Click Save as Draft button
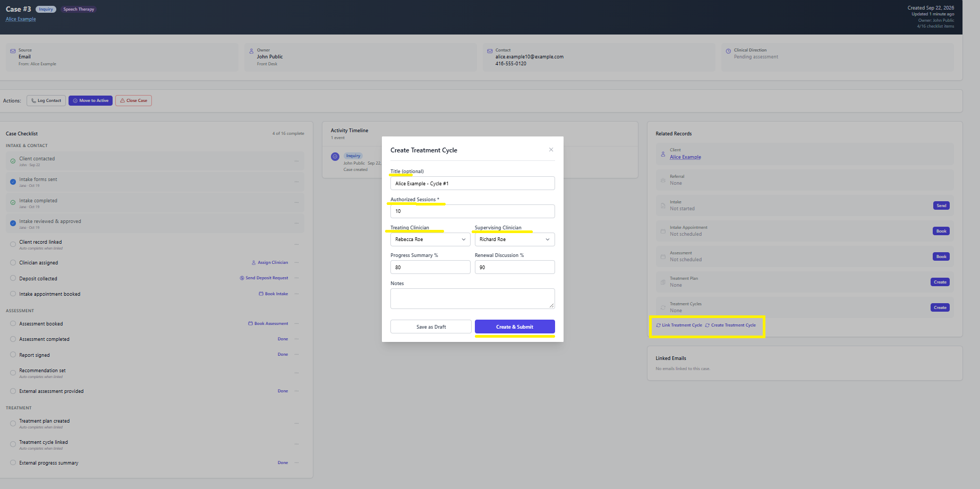This screenshot has width=980, height=489. 431,327
